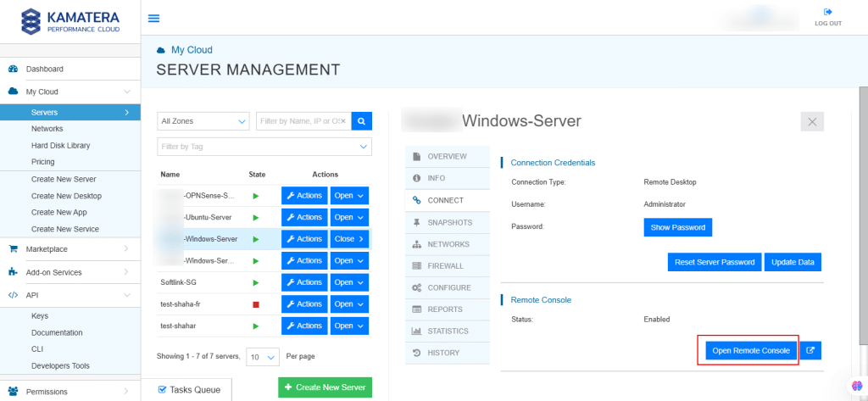
Task: Click the running state indicator for Softlink-SG
Action: click(256, 282)
